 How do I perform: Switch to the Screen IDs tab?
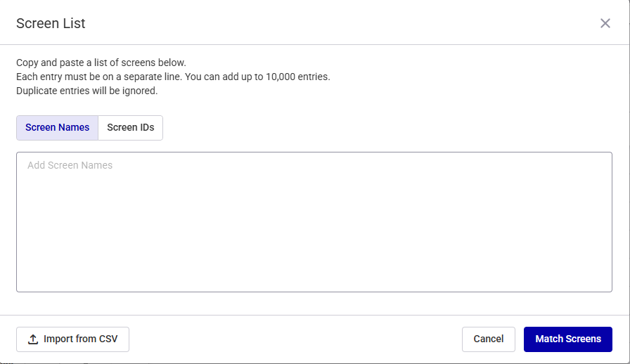coord(130,128)
